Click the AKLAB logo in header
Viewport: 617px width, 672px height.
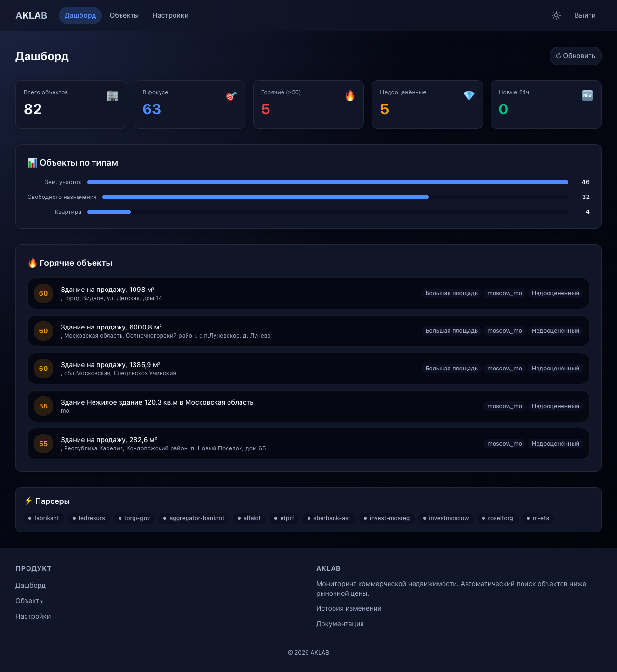pos(31,15)
